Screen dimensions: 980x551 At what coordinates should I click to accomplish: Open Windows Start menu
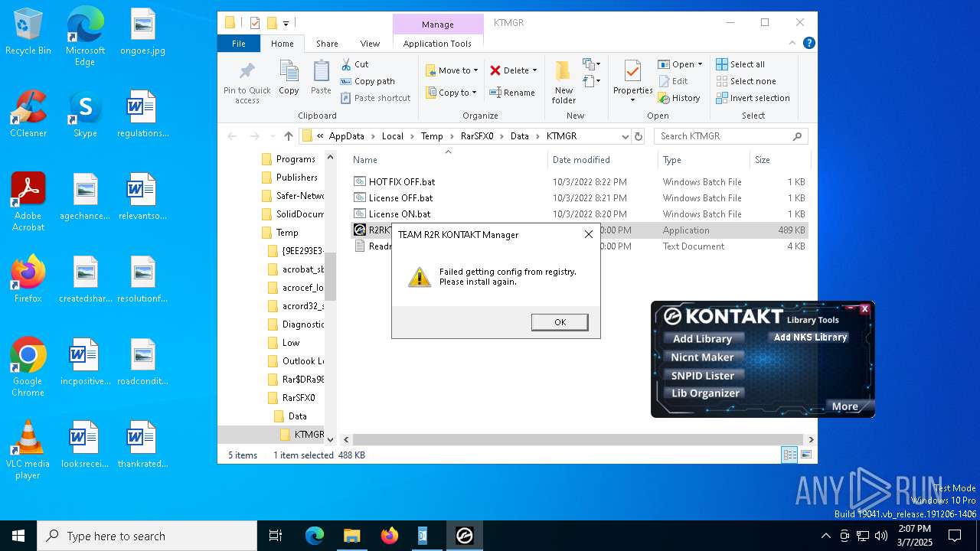(18, 536)
